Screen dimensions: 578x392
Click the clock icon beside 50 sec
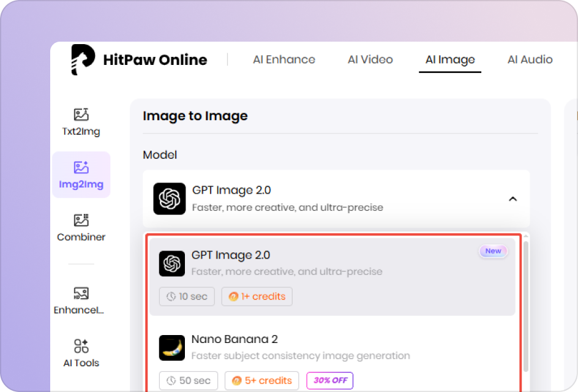click(171, 380)
